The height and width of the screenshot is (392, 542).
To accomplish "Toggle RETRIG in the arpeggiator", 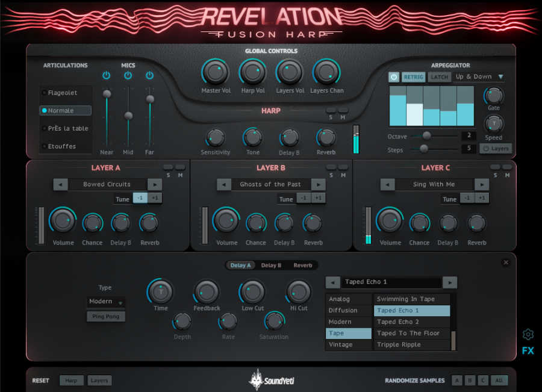I will (x=414, y=77).
